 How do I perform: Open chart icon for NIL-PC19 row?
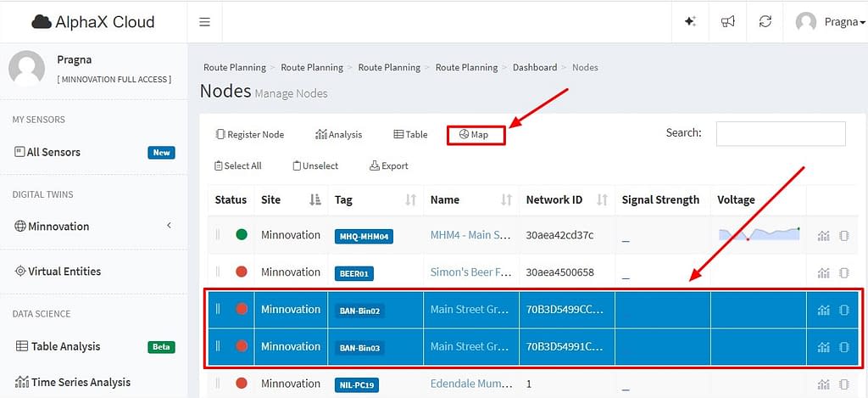click(x=824, y=384)
